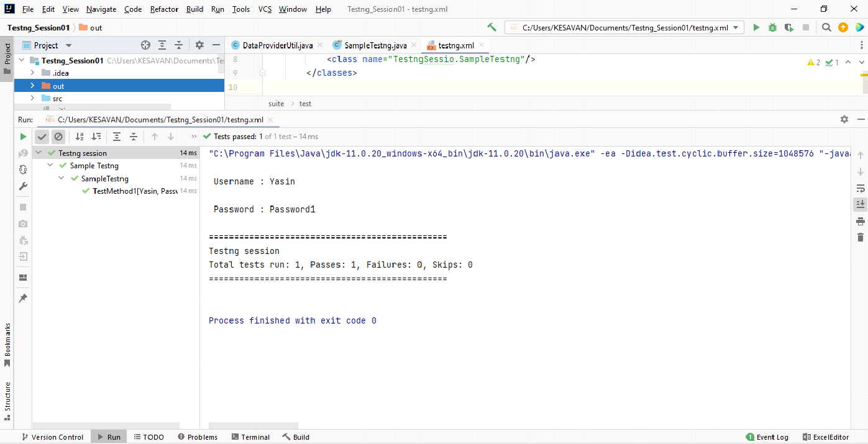
Task: Sort test results by duration
Action: (x=96, y=137)
